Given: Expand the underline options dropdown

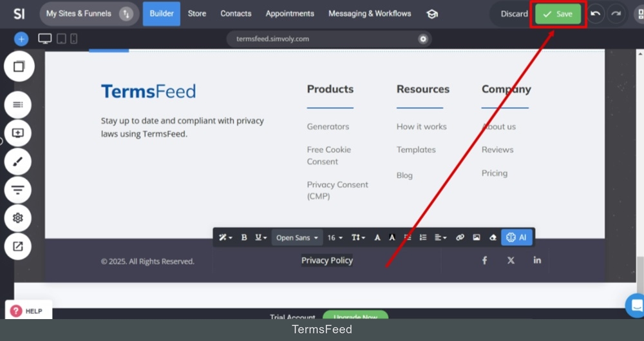Looking at the screenshot, I should click(261, 237).
